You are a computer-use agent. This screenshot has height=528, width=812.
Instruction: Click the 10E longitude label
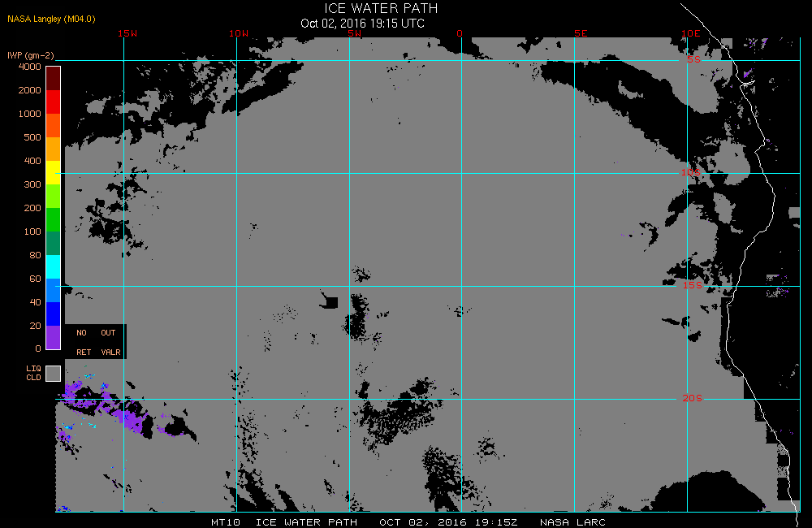click(x=690, y=33)
